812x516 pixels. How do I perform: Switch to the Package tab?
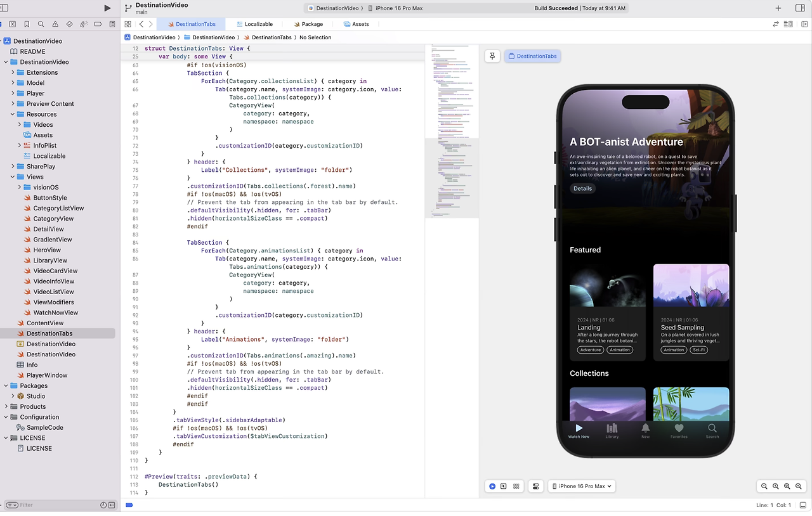(308, 24)
